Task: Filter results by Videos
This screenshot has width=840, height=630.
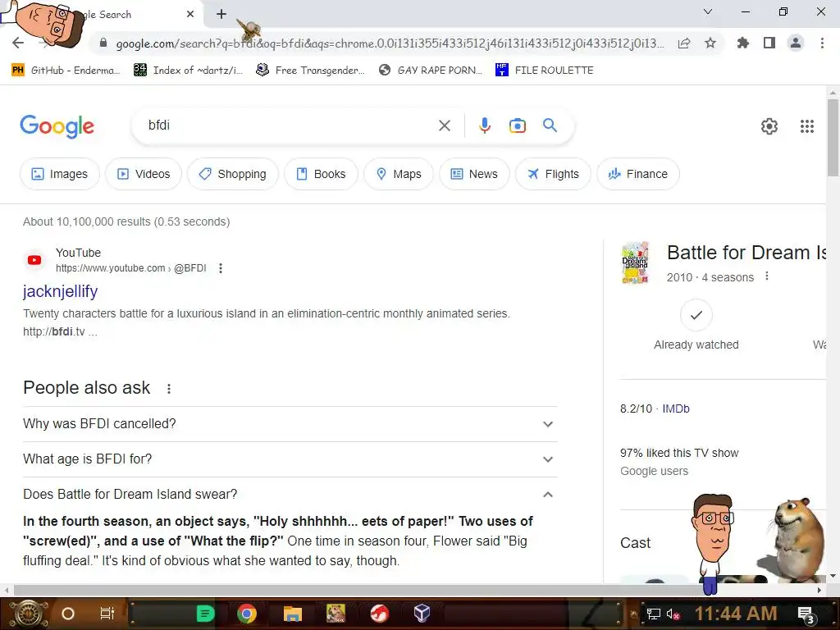Action: (144, 174)
